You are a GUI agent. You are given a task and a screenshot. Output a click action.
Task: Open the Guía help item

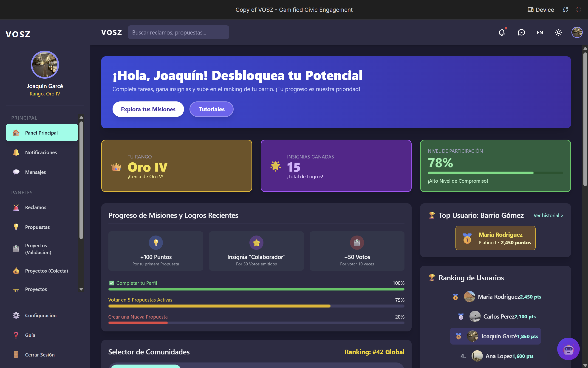click(45, 335)
